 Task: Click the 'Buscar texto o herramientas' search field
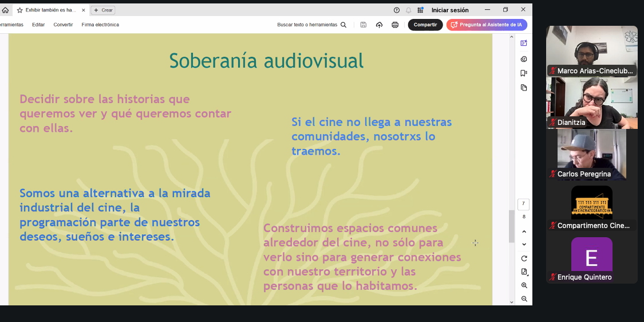(x=307, y=25)
